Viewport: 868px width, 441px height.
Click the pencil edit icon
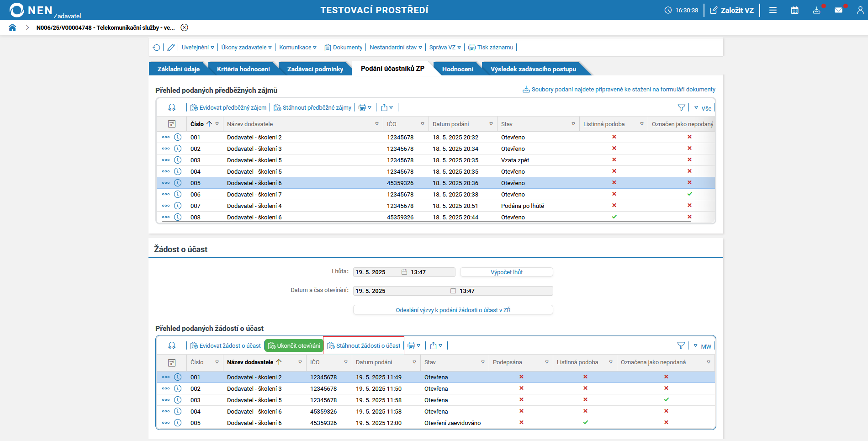pyautogui.click(x=171, y=48)
